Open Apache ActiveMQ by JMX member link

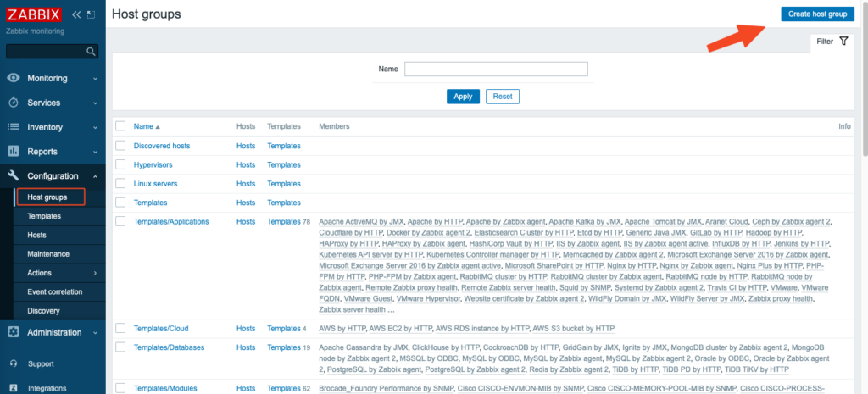pos(362,221)
